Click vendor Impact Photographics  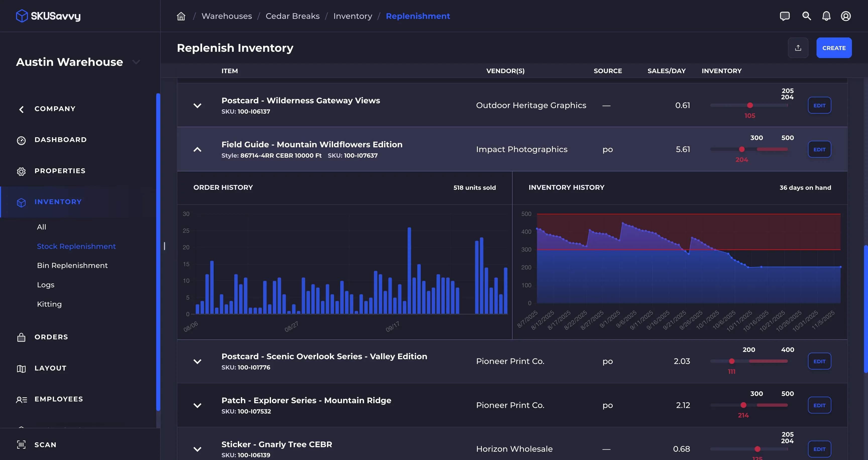point(522,149)
